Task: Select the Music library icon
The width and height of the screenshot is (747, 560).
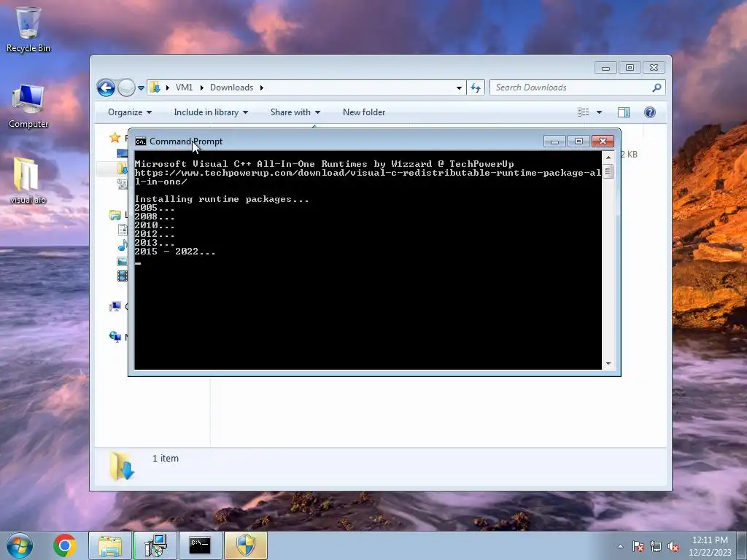Action: [x=123, y=246]
